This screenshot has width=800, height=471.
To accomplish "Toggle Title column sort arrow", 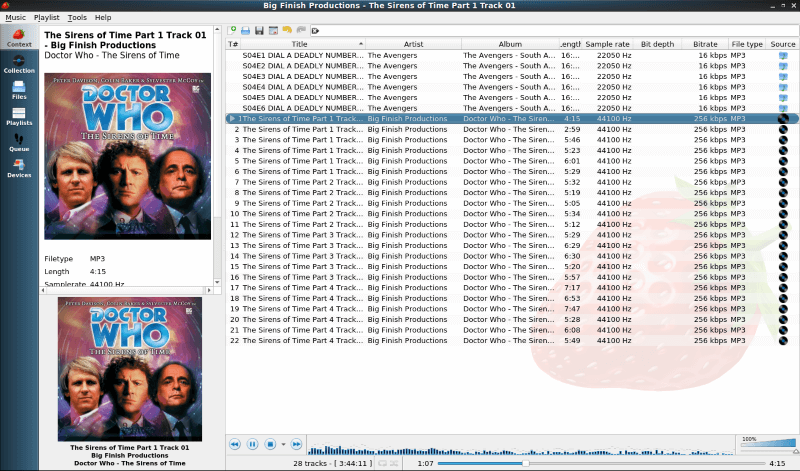I will coord(361,44).
